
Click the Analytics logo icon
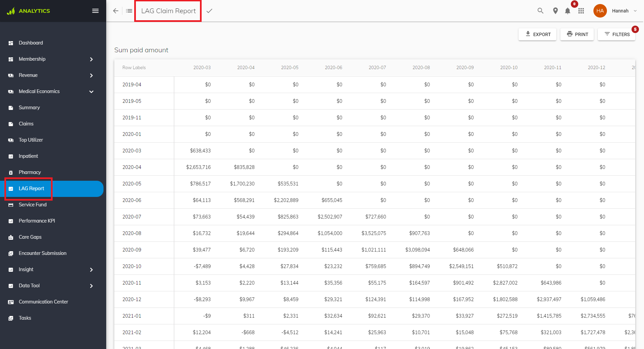coord(11,11)
